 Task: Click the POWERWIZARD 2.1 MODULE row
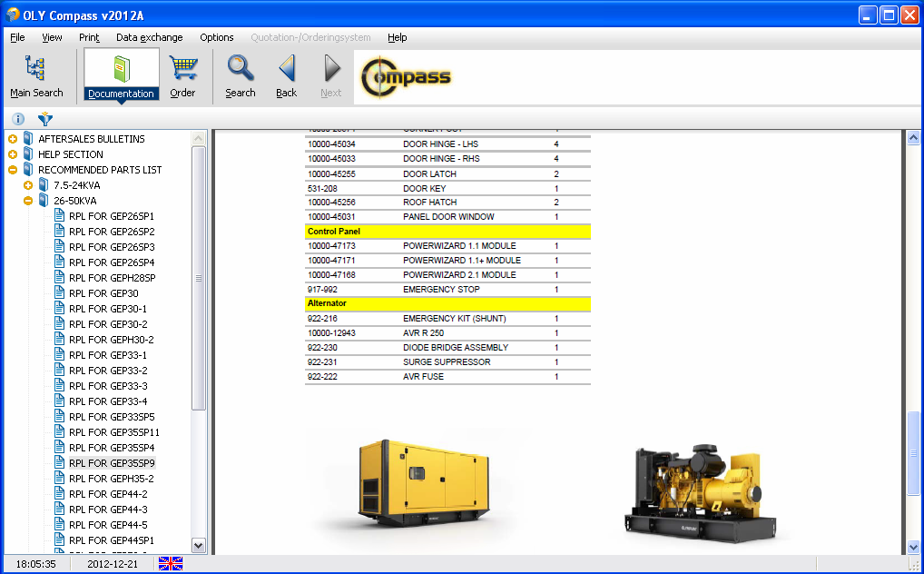point(447,275)
